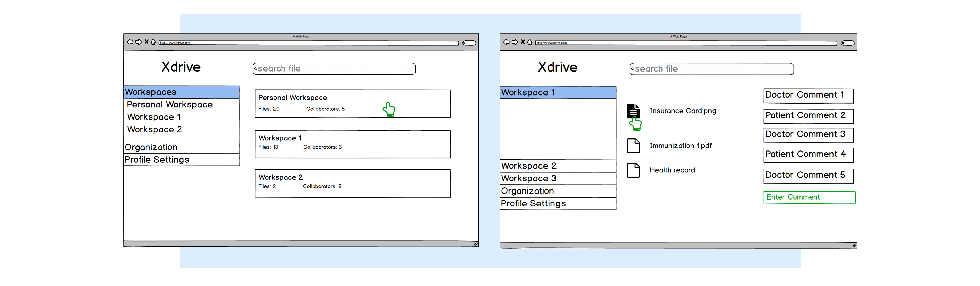Open the Workspace 2 card with 2 files

(x=352, y=184)
